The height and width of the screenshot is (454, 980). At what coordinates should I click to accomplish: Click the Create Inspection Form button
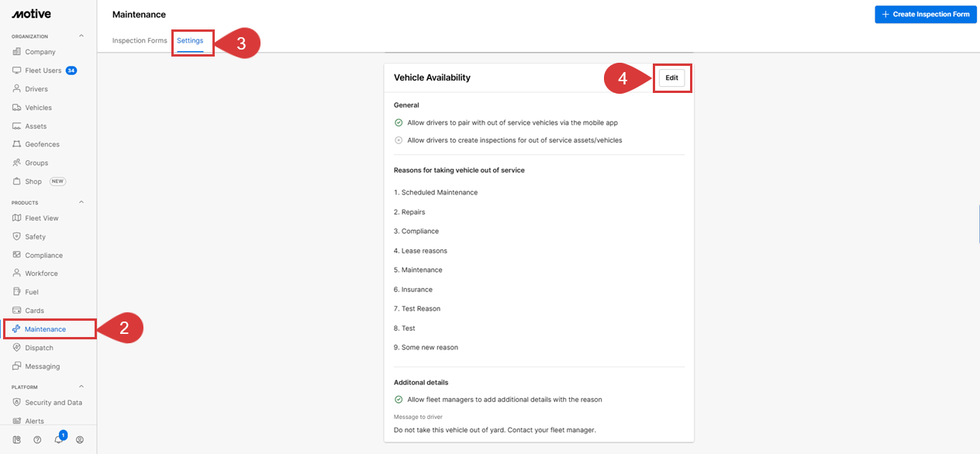926,14
